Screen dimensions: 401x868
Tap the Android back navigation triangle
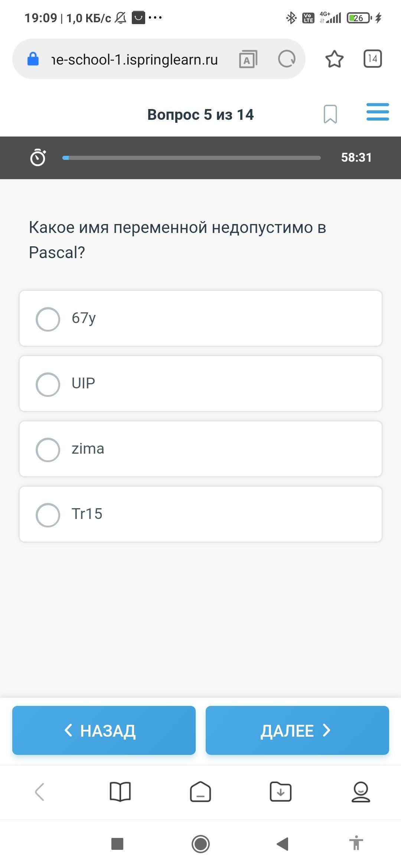point(283,844)
